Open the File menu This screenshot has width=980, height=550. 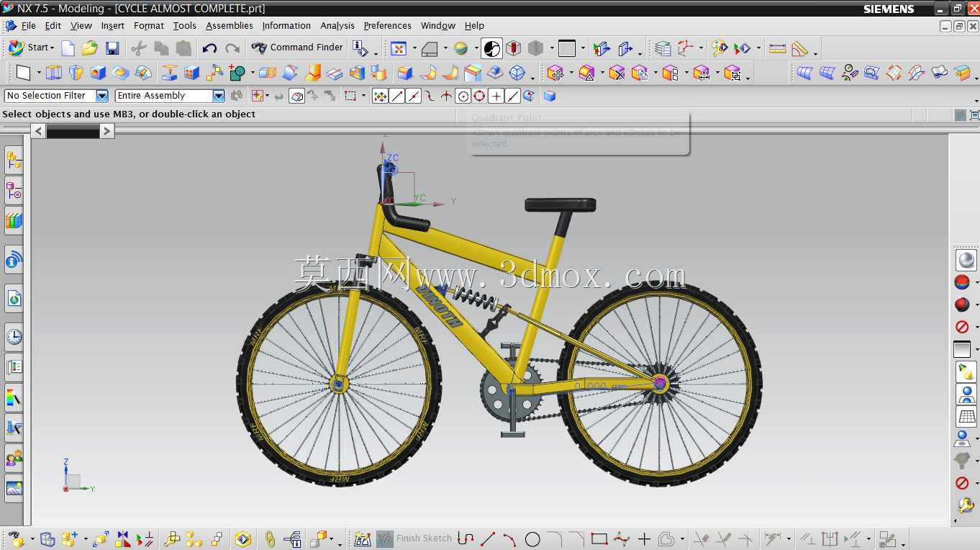pyautogui.click(x=28, y=26)
